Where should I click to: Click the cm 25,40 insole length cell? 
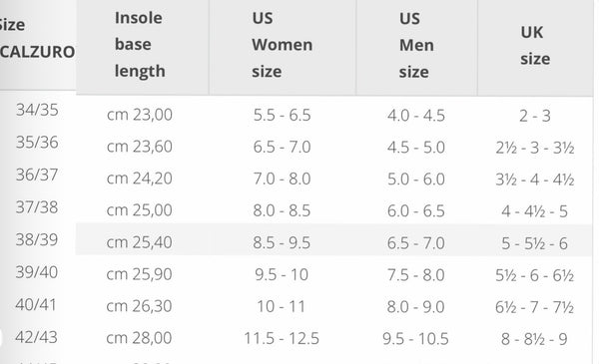point(139,242)
